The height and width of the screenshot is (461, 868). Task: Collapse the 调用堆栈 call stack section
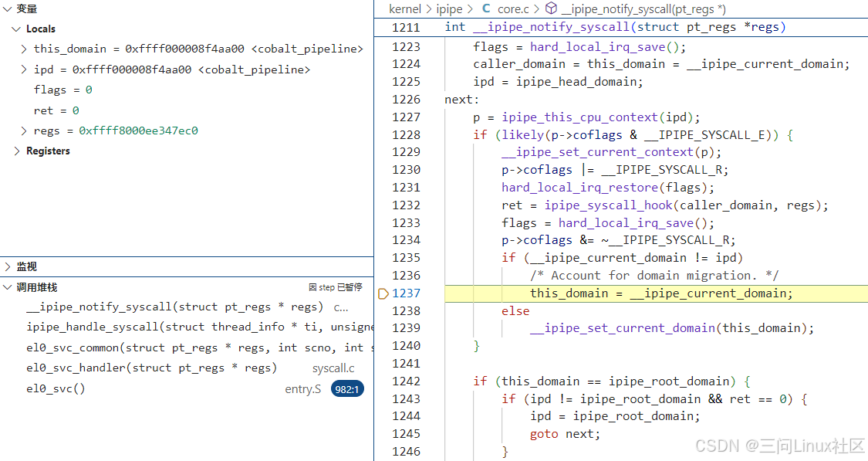coord(7,287)
